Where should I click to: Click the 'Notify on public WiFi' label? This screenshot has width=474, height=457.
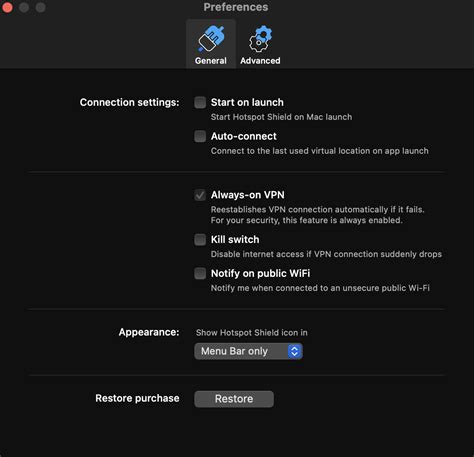click(260, 273)
